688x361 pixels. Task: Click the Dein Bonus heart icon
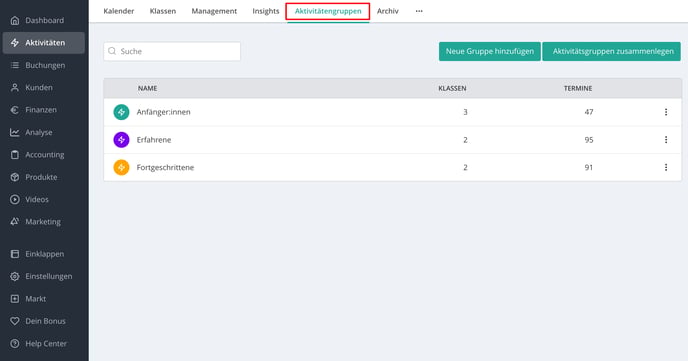[x=15, y=321]
